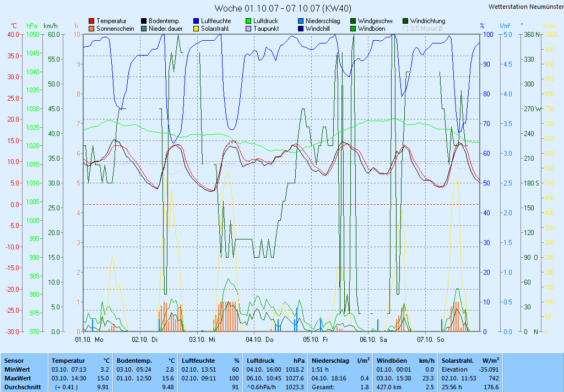
Task: Click the (+ 0.41 ) deviation value
Action: point(66,388)
